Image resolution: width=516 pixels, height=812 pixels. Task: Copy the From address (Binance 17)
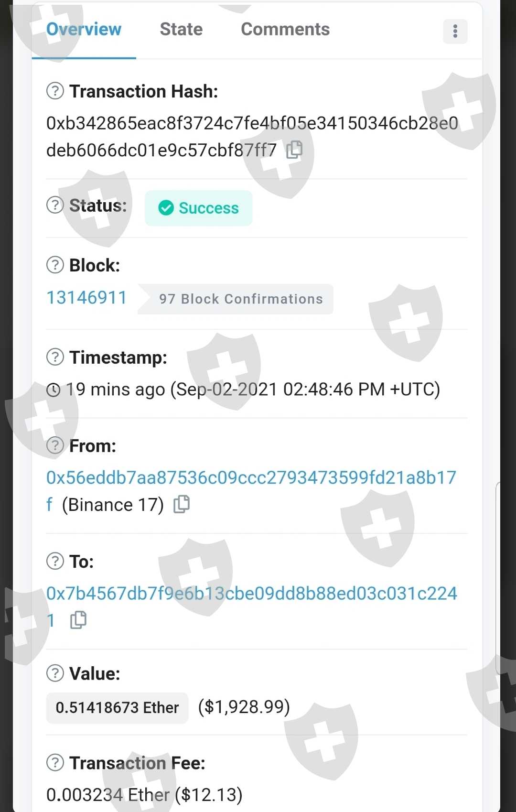click(181, 504)
